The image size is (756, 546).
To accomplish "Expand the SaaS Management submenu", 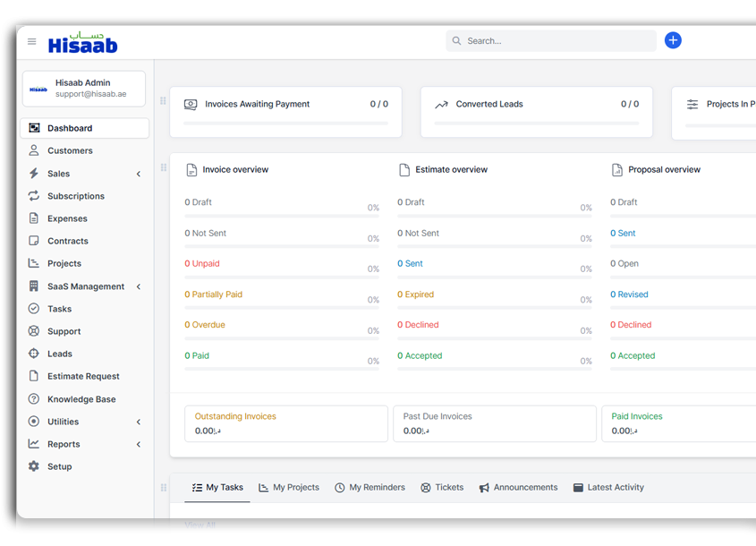I will pos(139,286).
